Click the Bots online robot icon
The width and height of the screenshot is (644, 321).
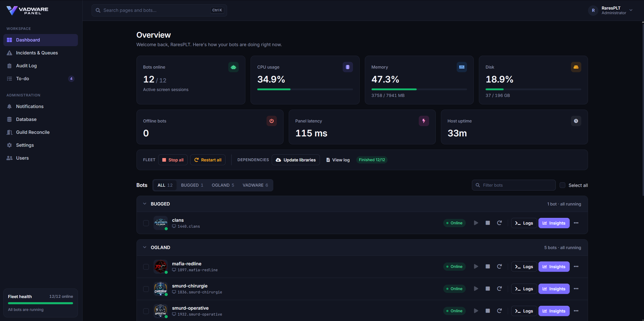tap(234, 67)
